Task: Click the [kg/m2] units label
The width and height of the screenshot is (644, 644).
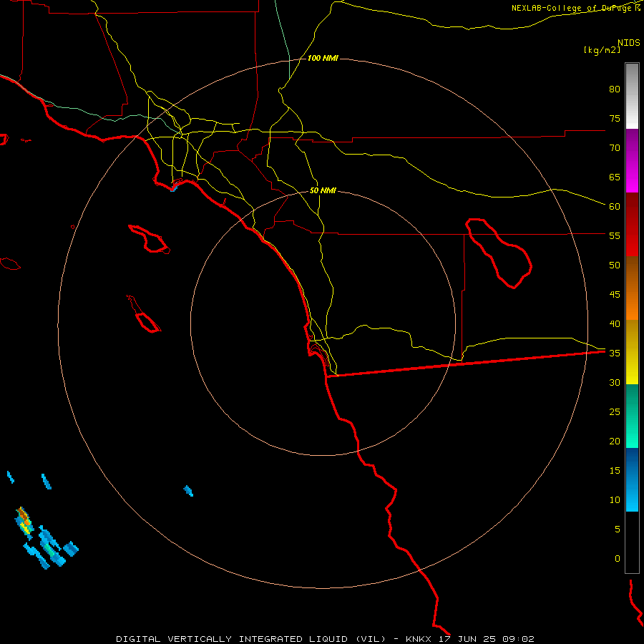Action: click(602, 50)
